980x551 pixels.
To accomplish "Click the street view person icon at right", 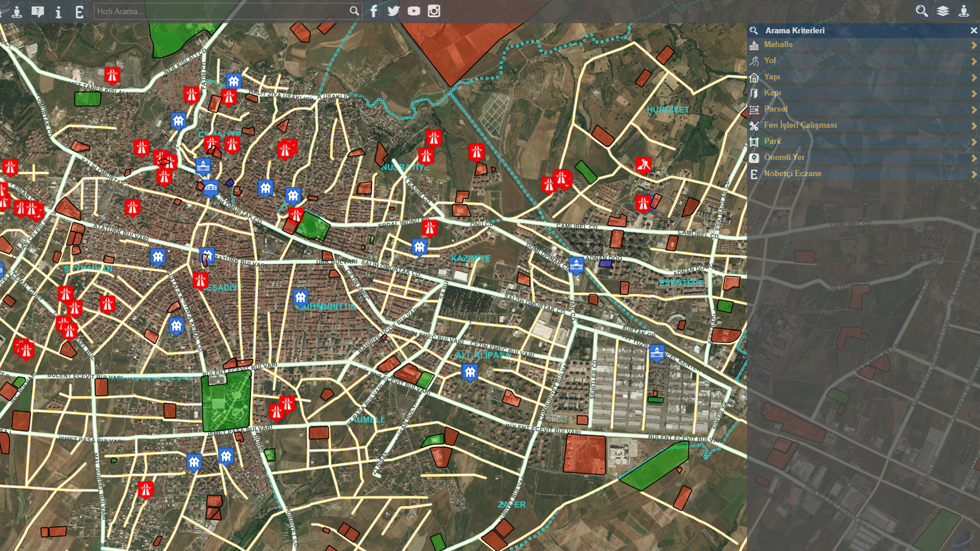I will tap(964, 11).
